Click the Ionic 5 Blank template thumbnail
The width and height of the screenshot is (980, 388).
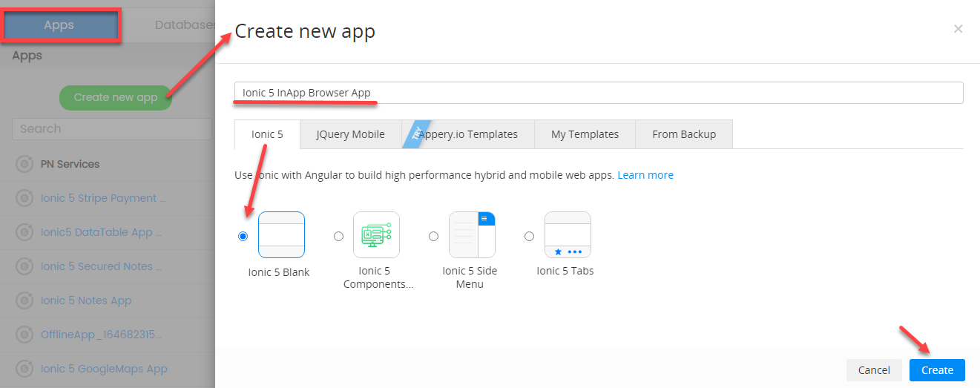pyautogui.click(x=281, y=234)
